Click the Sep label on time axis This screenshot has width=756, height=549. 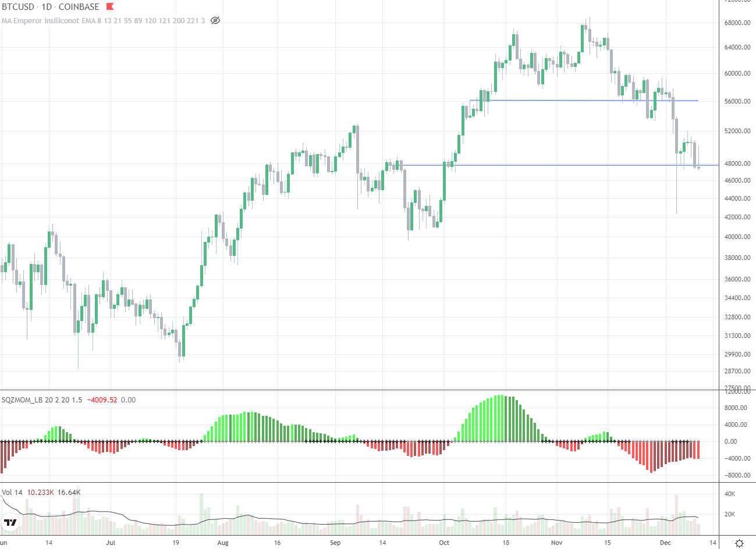coord(335,543)
